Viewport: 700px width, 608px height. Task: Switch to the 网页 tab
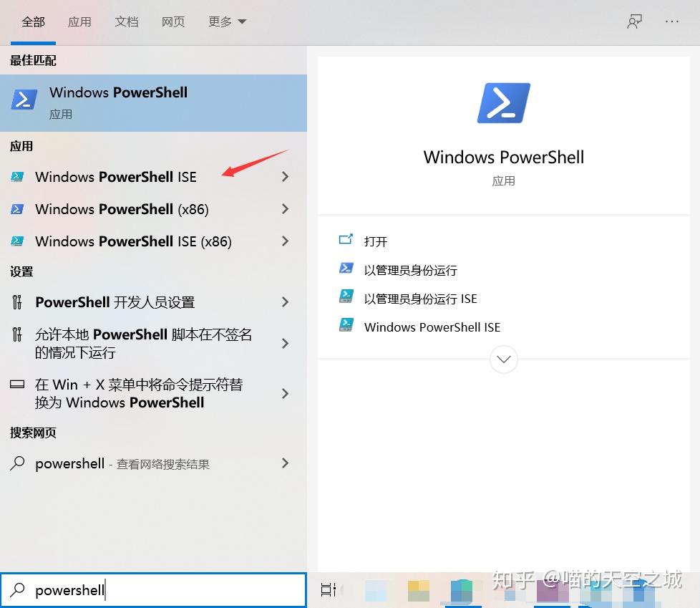click(x=172, y=21)
